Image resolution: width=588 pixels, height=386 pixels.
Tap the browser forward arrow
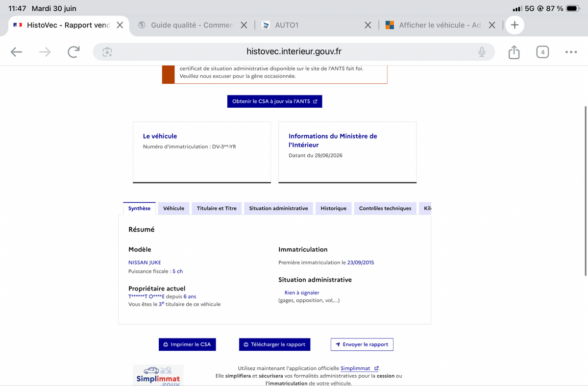pyautogui.click(x=45, y=52)
